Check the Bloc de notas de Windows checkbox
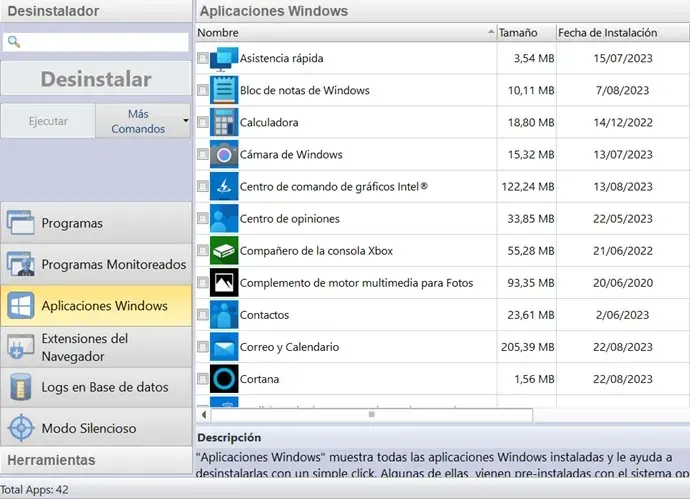This screenshot has width=690, height=499. coord(203,90)
